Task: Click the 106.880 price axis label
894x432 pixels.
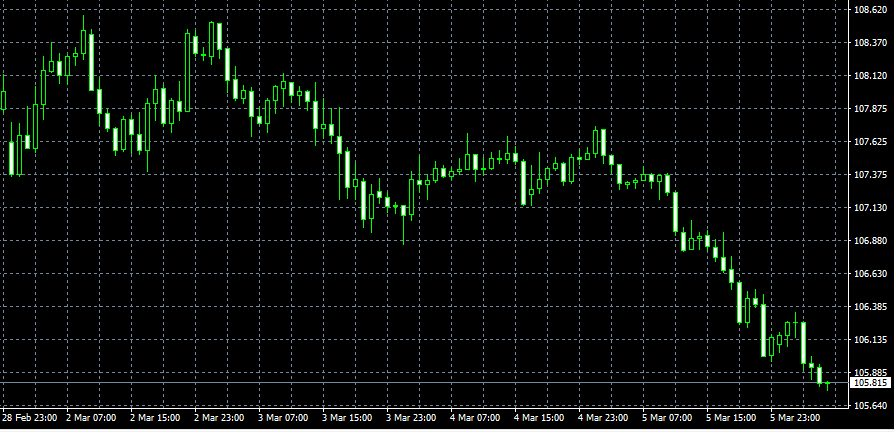Action: pyautogui.click(x=871, y=241)
